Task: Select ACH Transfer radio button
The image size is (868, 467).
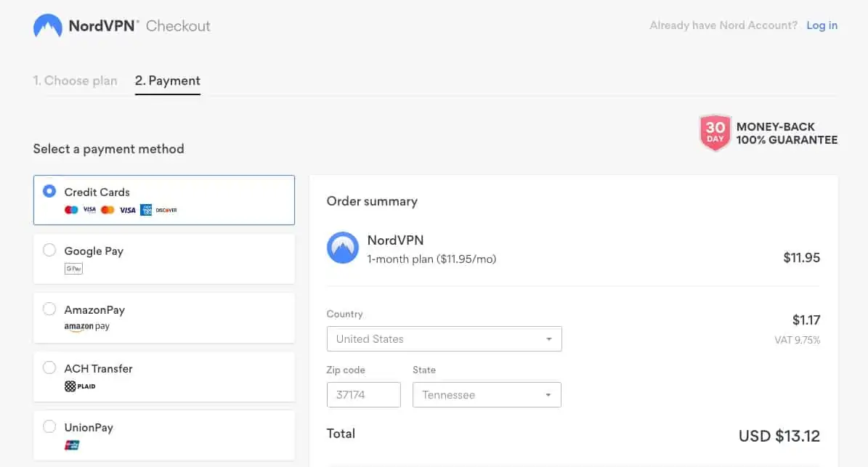Action: click(x=49, y=368)
